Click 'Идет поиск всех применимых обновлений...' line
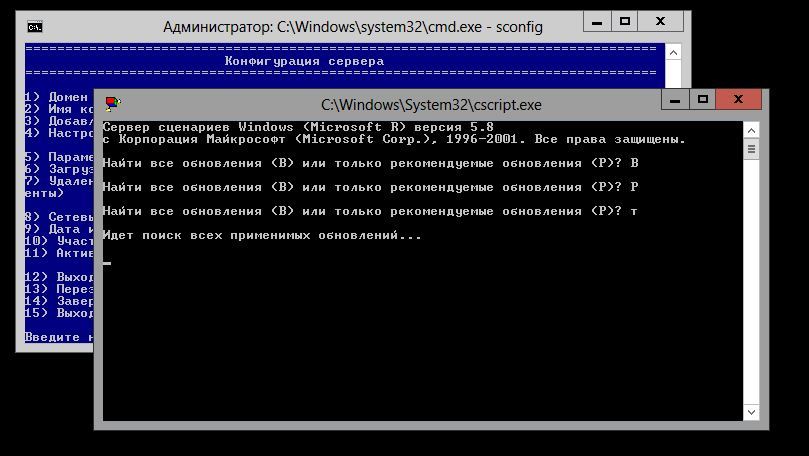Image resolution: width=809 pixels, height=456 pixels. (262, 235)
